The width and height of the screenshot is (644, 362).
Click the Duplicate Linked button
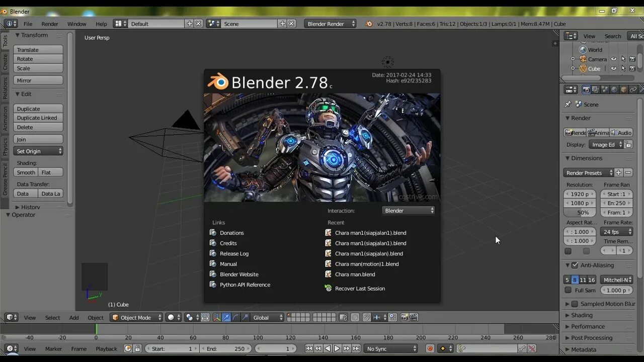coord(38,118)
